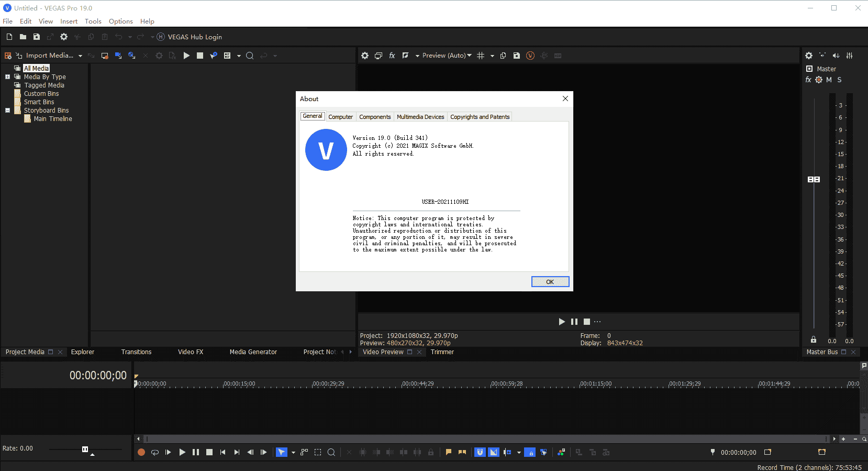Toggle loop playback in the transport bar

pyautogui.click(x=155, y=452)
